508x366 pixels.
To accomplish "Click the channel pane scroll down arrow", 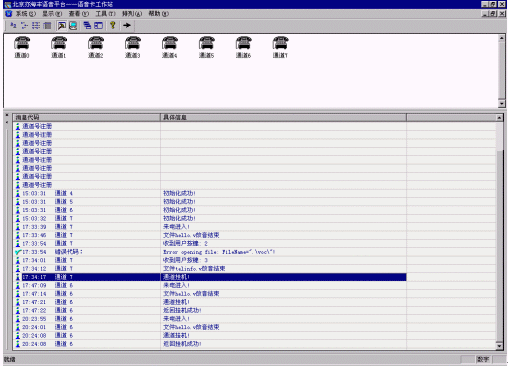I will 502,104.
